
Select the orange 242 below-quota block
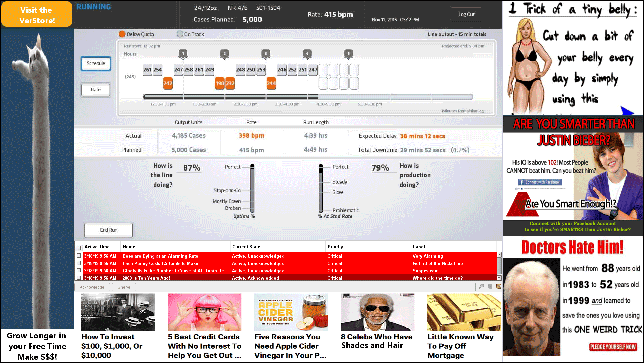[168, 83]
